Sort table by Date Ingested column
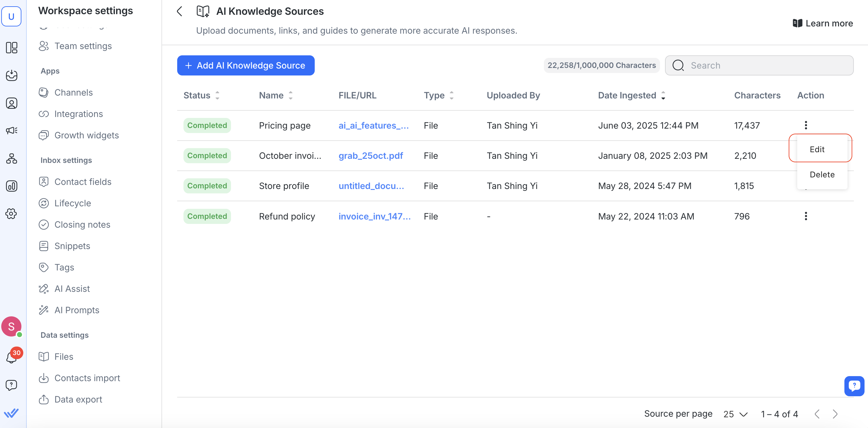 (663, 96)
